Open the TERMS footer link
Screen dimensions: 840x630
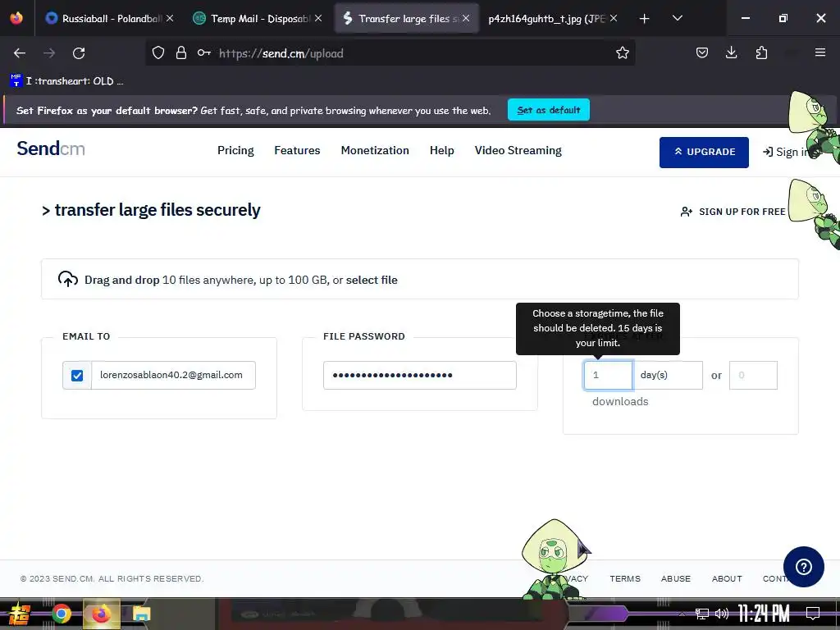(624, 578)
